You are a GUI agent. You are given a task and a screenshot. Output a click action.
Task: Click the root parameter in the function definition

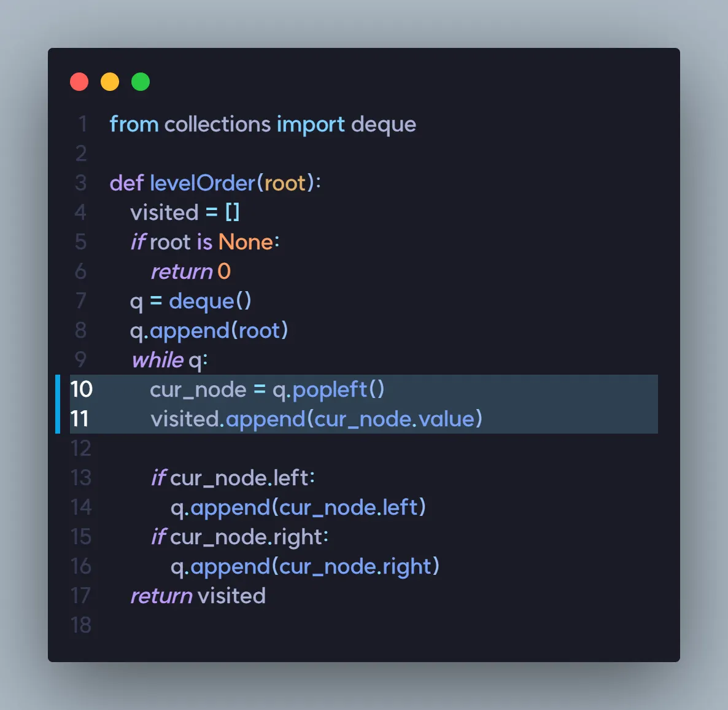click(x=285, y=183)
